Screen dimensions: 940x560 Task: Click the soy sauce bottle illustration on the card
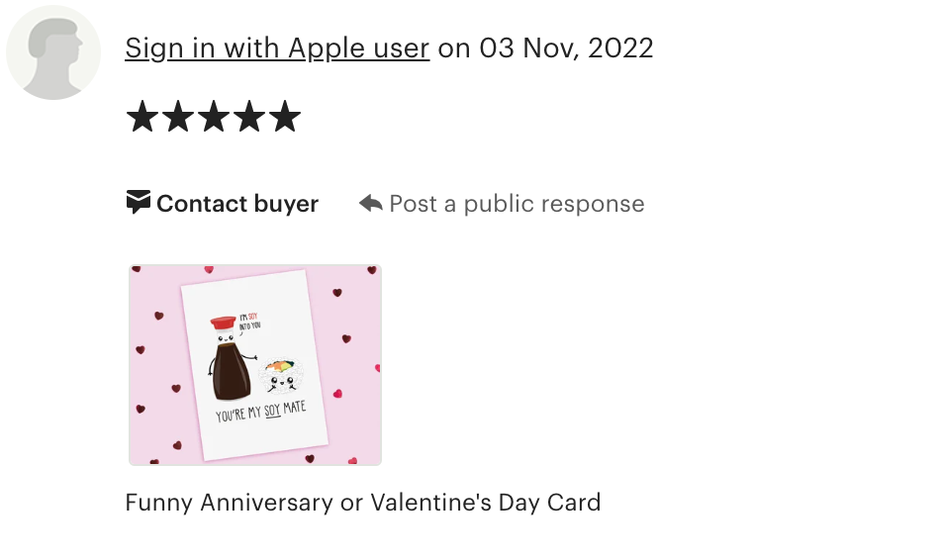(230, 359)
